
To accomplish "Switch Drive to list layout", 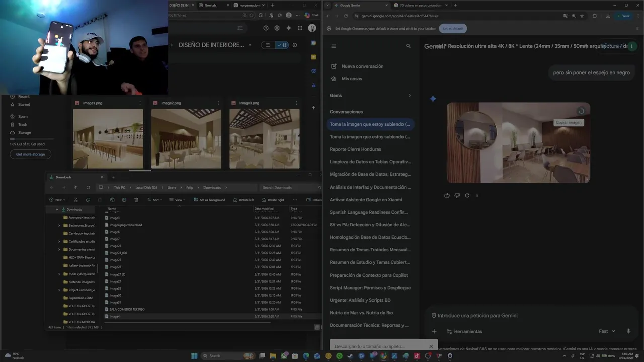I will (x=268, y=45).
